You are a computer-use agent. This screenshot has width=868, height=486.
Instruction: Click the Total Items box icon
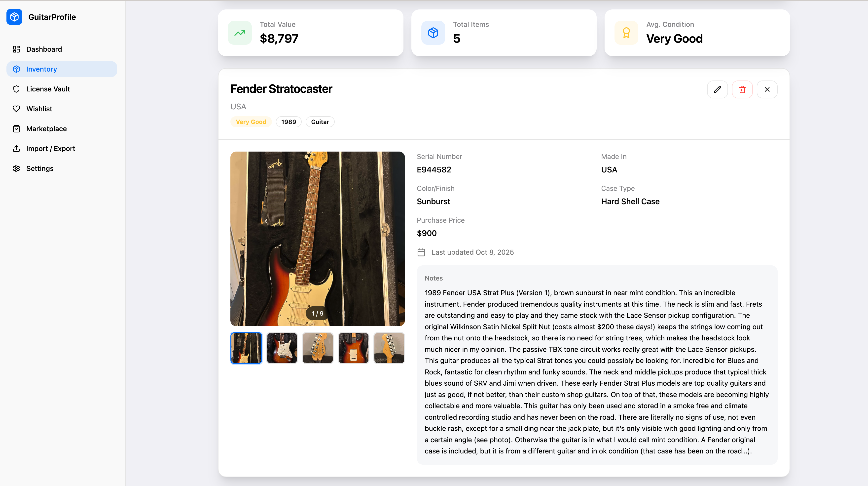pos(433,33)
